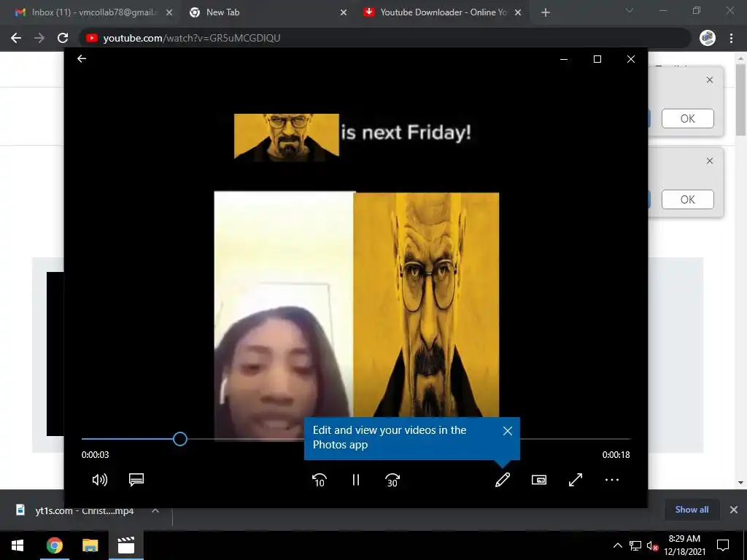Open the more options ellipsis menu
The width and height of the screenshot is (747, 560).
(x=612, y=480)
